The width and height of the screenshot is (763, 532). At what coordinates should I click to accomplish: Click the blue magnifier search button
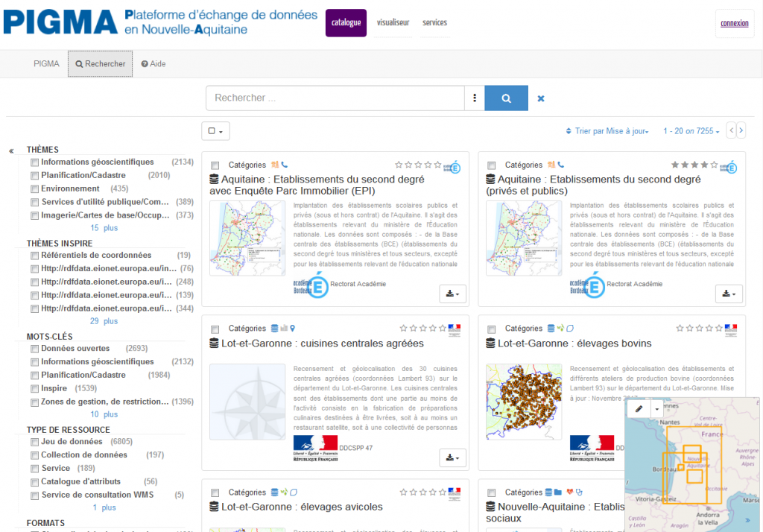506,98
